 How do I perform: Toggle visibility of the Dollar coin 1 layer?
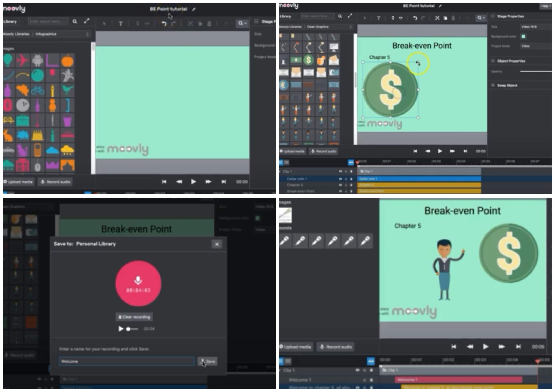click(340, 179)
